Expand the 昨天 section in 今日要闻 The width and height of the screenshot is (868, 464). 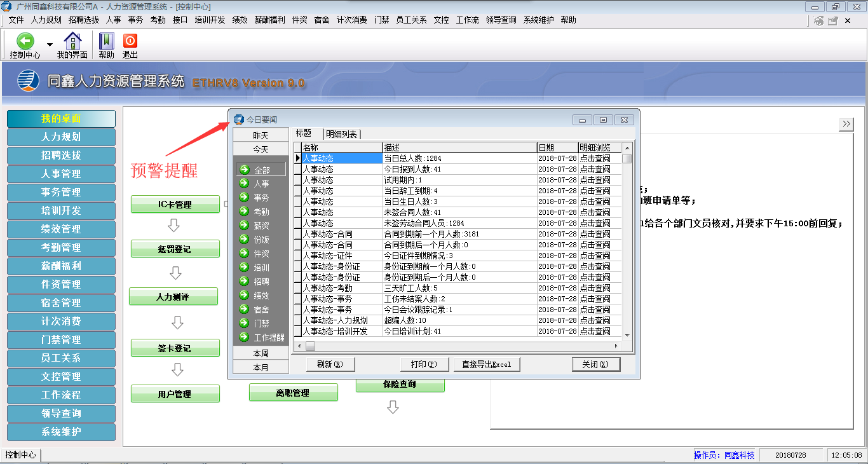[261, 135]
